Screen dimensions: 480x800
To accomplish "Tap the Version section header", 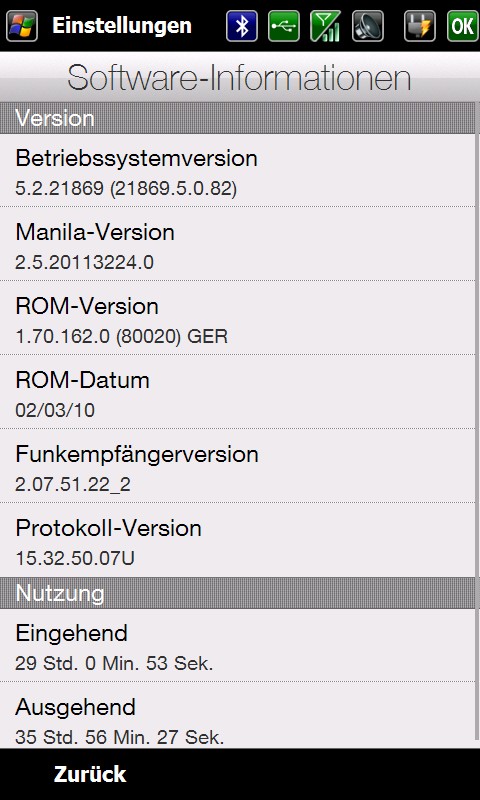I will coord(238,118).
